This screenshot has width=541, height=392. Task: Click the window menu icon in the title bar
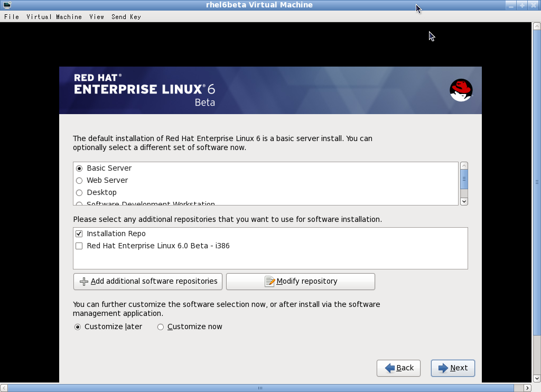click(7, 5)
